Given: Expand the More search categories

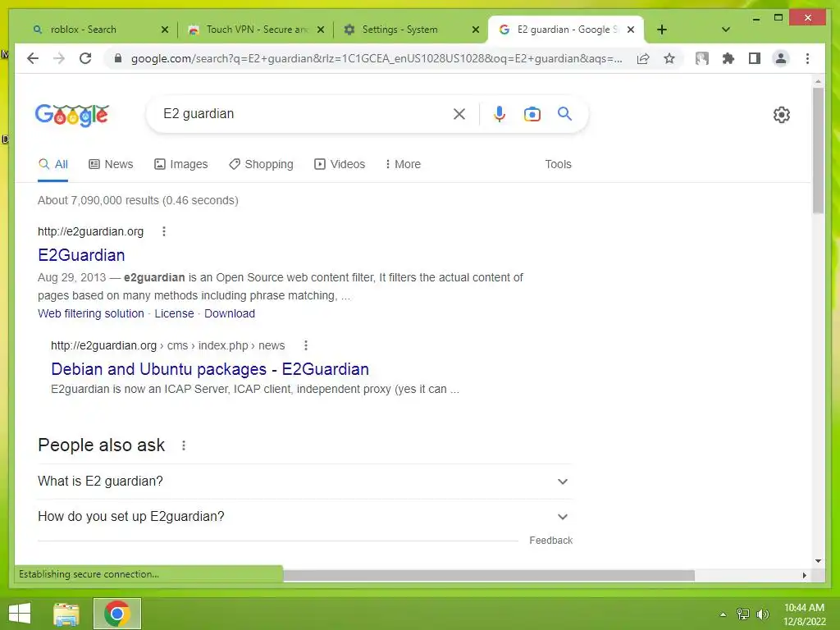Looking at the screenshot, I should coord(403,164).
